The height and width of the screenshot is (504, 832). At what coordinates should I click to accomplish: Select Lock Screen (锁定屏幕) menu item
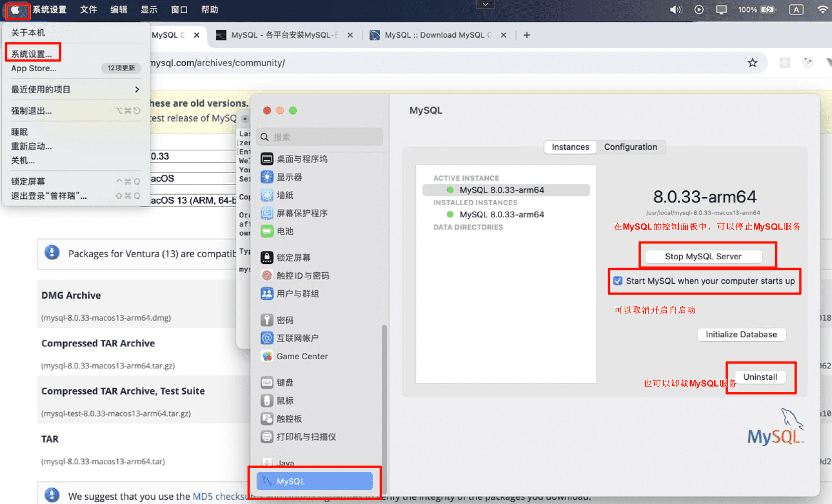click(x=75, y=181)
